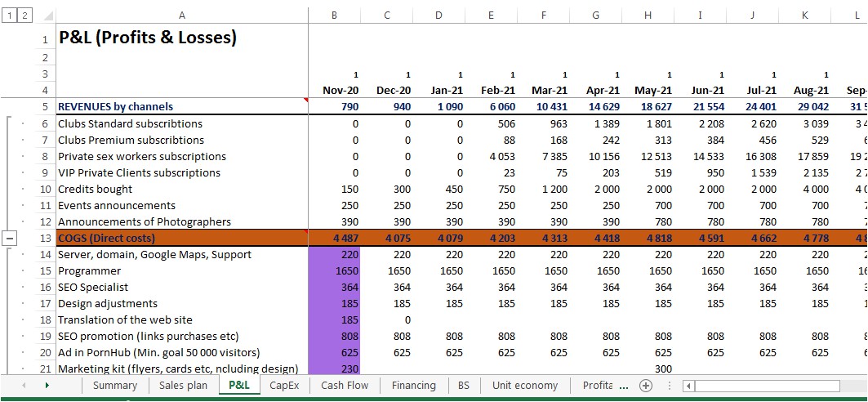
Task: Select the Events announcements cell
Action: click(x=181, y=205)
